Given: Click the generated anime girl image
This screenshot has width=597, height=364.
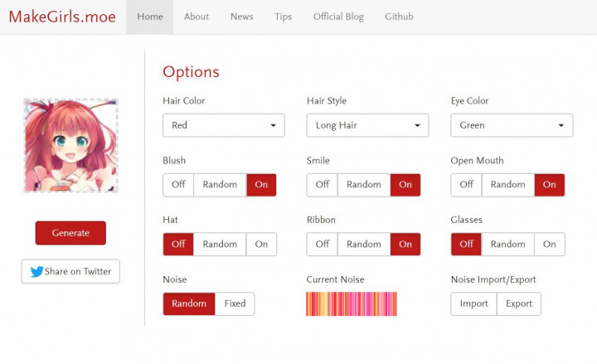Looking at the screenshot, I should [x=70, y=146].
